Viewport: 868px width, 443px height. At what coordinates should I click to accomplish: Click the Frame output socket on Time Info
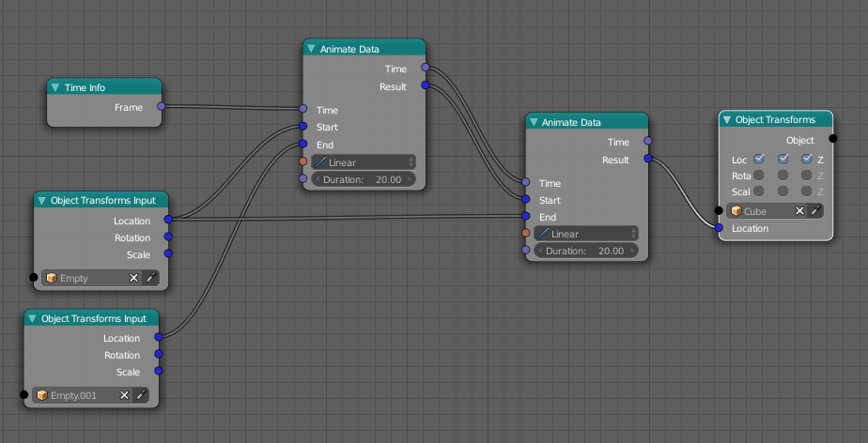pyautogui.click(x=161, y=106)
